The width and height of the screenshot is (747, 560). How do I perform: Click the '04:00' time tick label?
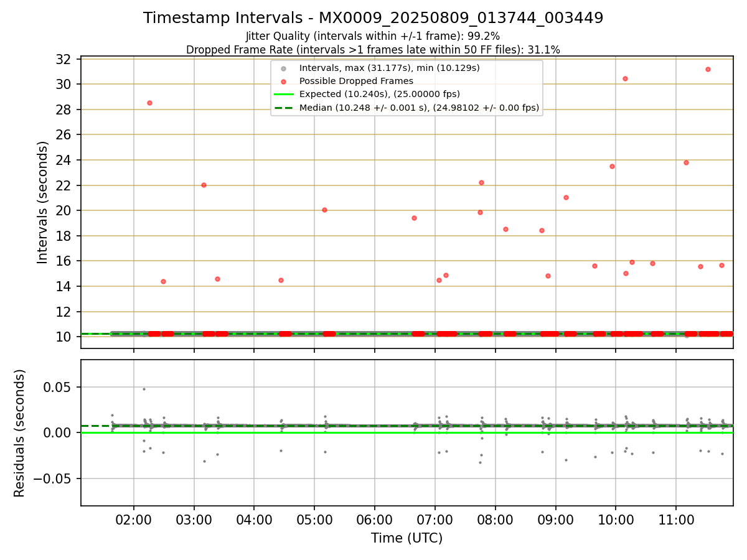pos(254,520)
